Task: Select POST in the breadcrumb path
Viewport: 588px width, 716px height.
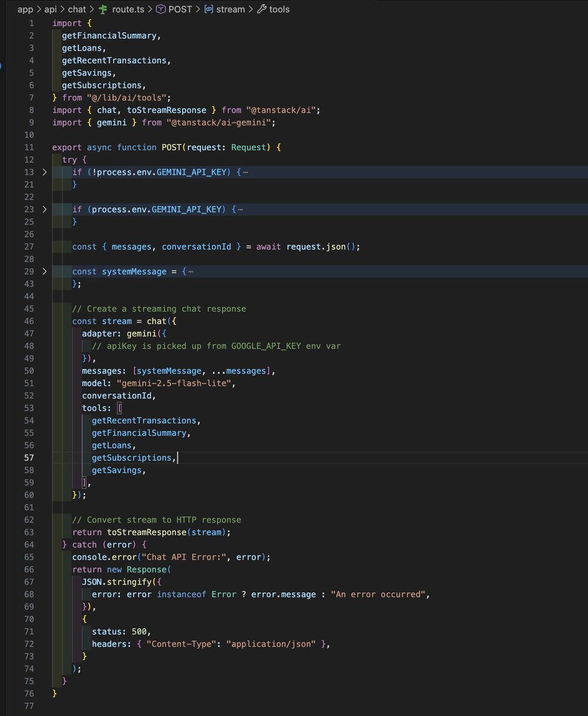Action: 180,9
